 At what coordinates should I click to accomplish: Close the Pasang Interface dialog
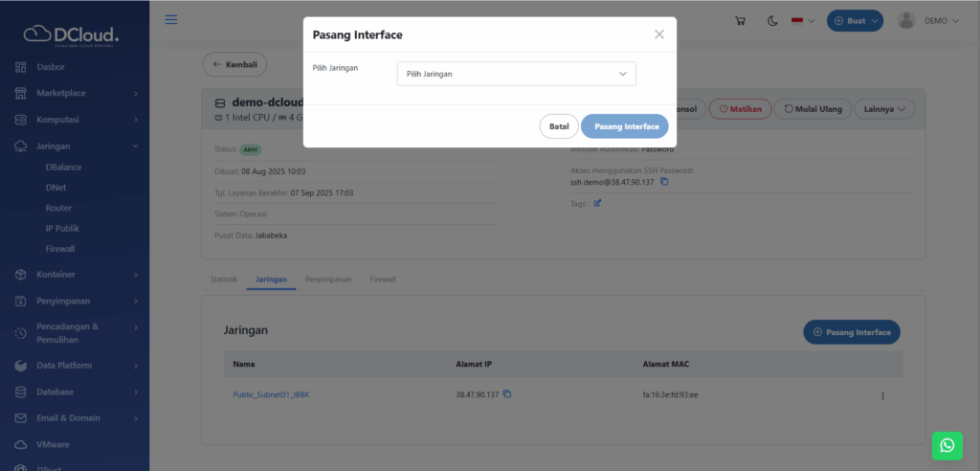(x=658, y=34)
